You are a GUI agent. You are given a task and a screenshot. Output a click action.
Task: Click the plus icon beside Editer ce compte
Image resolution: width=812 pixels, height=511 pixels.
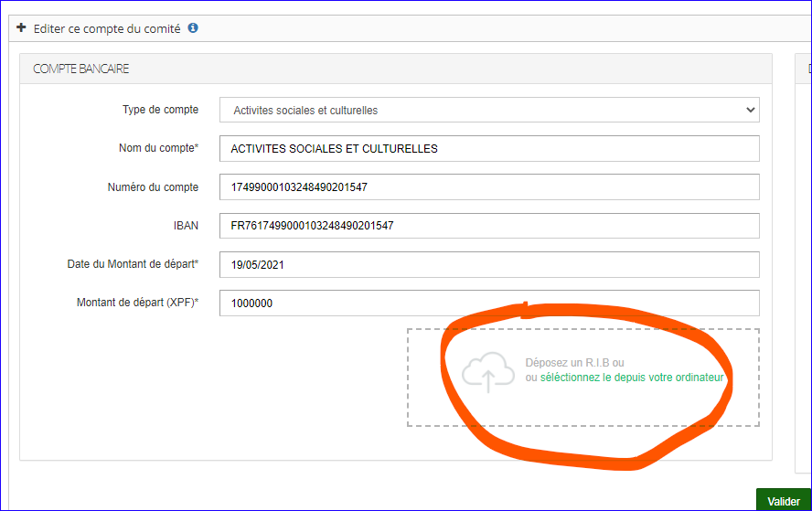[x=21, y=28]
